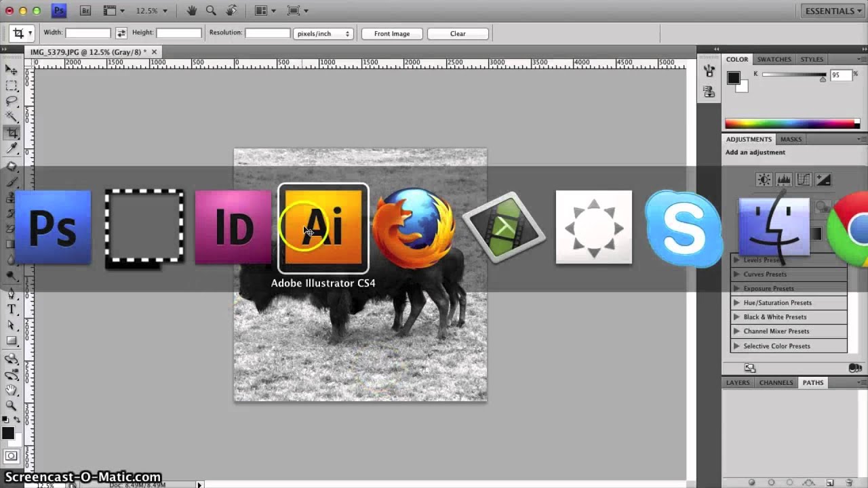Image resolution: width=868 pixels, height=488 pixels.
Task: Click the Height input field
Action: 179,33
